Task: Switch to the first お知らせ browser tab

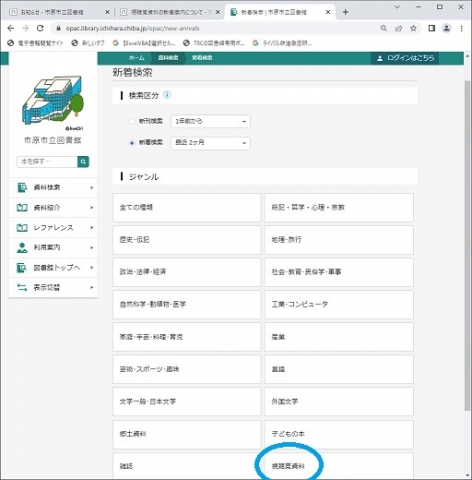Action: tap(60, 12)
